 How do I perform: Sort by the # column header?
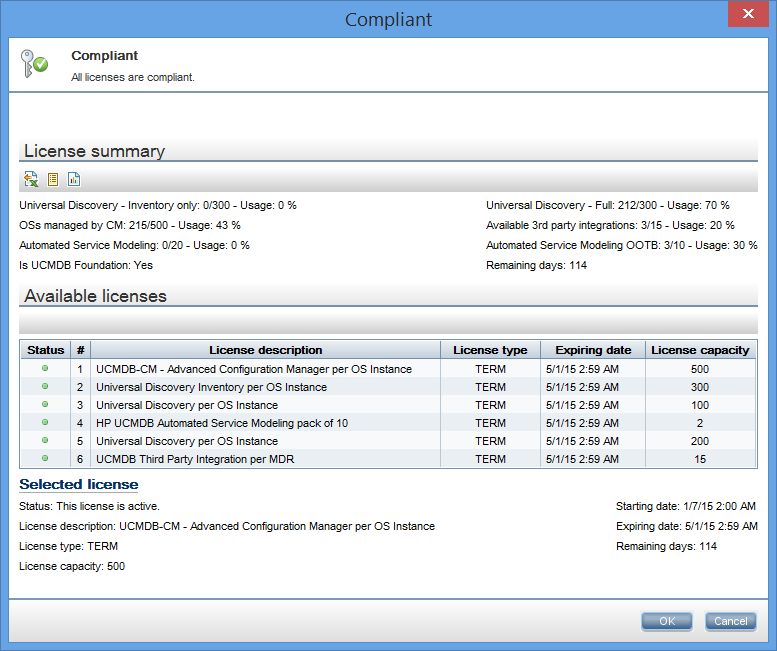pos(81,350)
